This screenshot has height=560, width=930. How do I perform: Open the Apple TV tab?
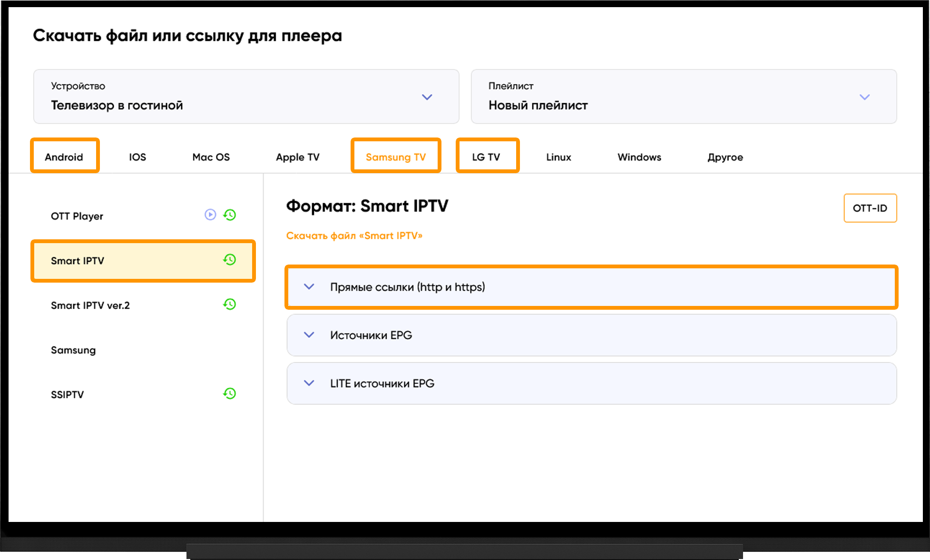click(298, 157)
